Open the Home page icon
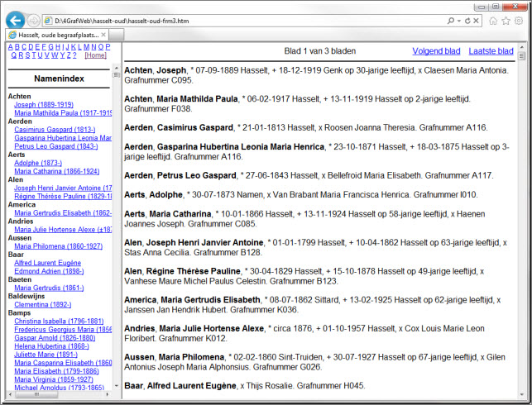This screenshot has height=405, width=532. pyautogui.click(x=493, y=20)
